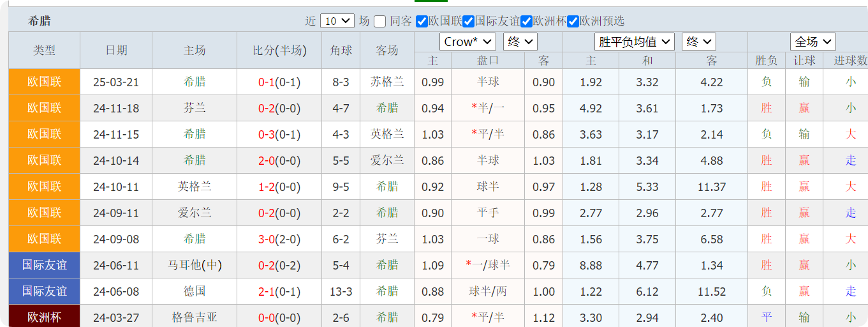Open the 0-3(0-1) score from 24-11-15

[279, 134]
